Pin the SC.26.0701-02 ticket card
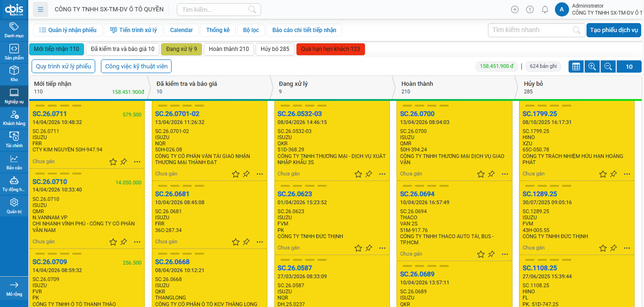 246,174
